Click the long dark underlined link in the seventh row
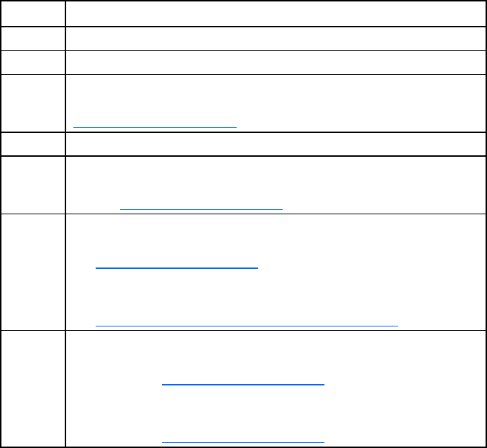This screenshot has width=487, height=448. tap(246, 324)
